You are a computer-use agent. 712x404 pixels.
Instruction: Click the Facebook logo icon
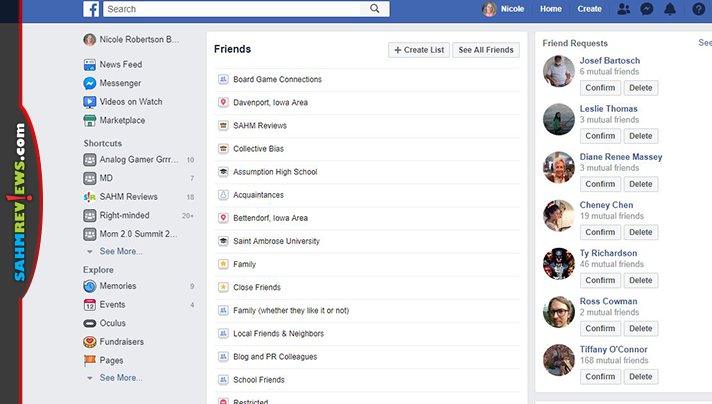click(x=91, y=9)
